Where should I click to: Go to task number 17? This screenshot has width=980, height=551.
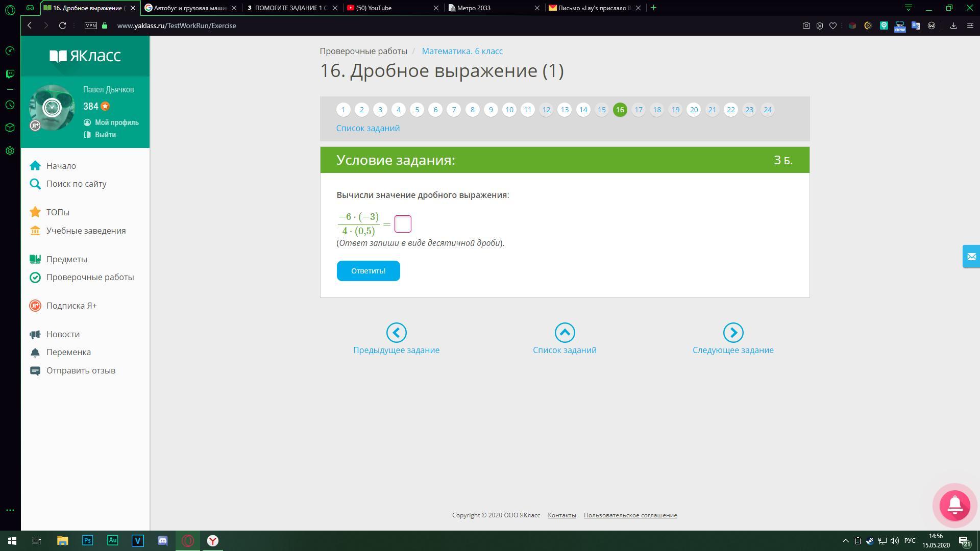(638, 110)
